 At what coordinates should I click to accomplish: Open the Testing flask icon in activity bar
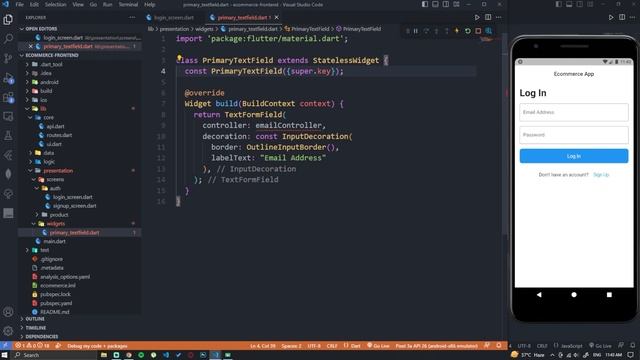[x=8, y=136]
